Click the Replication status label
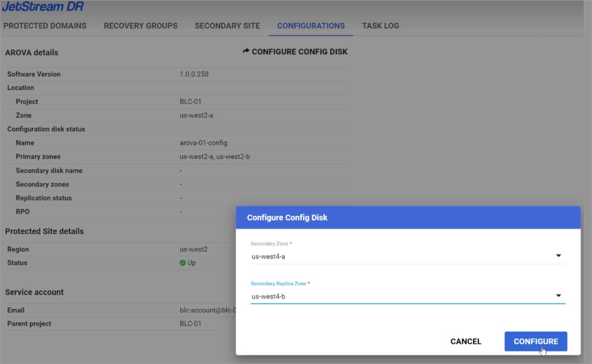This screenshot has height=364, width=592. click(x=44, y=198)
